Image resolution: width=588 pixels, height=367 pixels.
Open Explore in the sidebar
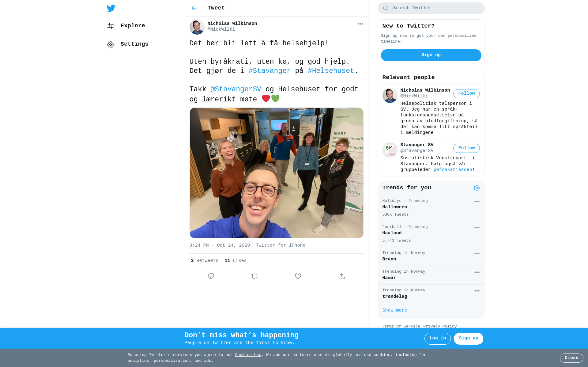(132, 26)
